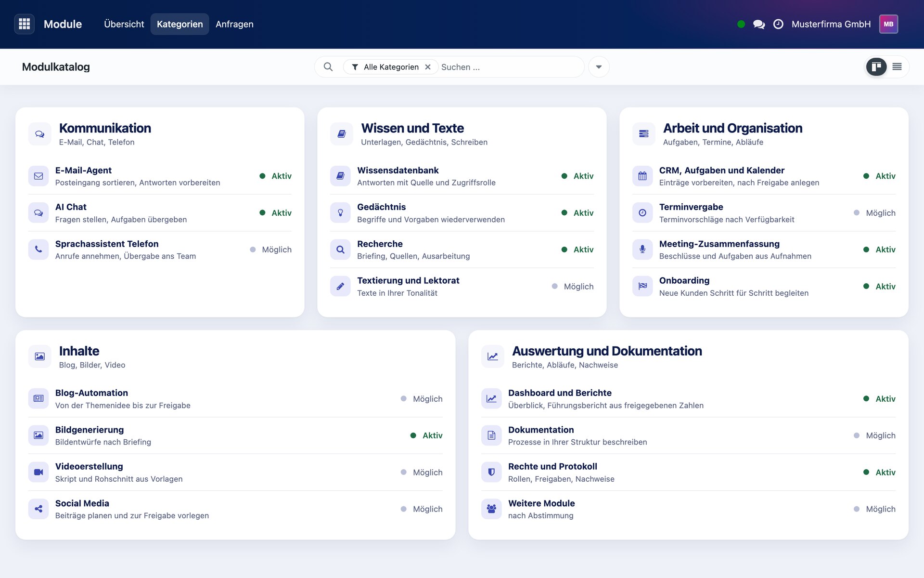924x578 pixels.
Task: Open the Anfragen menu item
Action: coord(234,24)
